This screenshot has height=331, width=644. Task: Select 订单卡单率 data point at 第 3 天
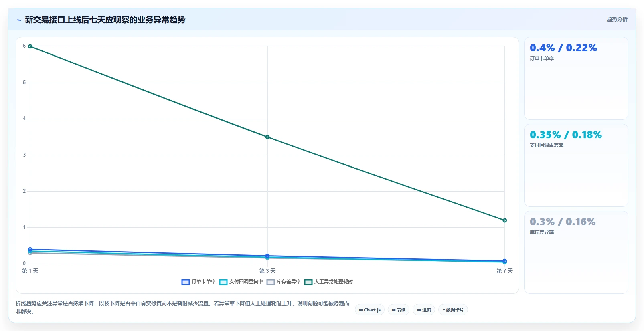267,256
